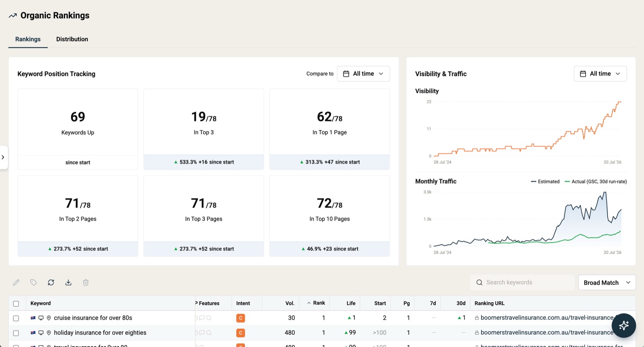Click SERP feature search icon in cruise row

point(209,318)
